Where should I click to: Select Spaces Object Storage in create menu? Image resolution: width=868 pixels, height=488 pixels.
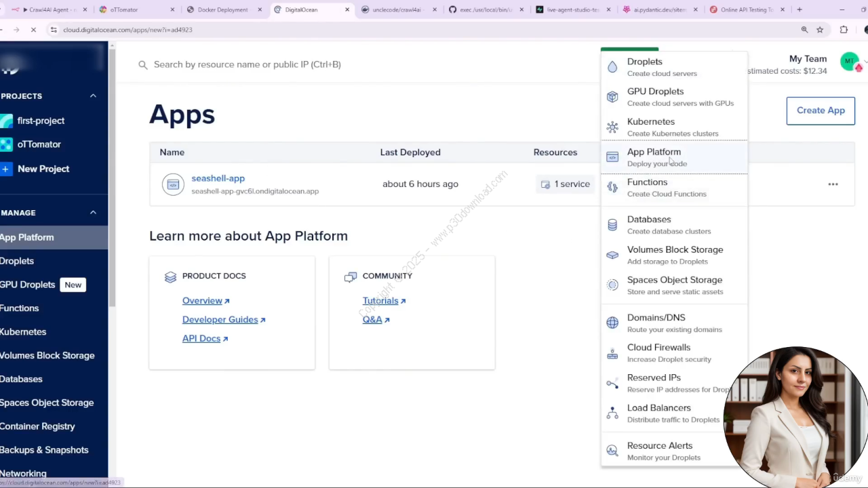click(x=674, y=285)
